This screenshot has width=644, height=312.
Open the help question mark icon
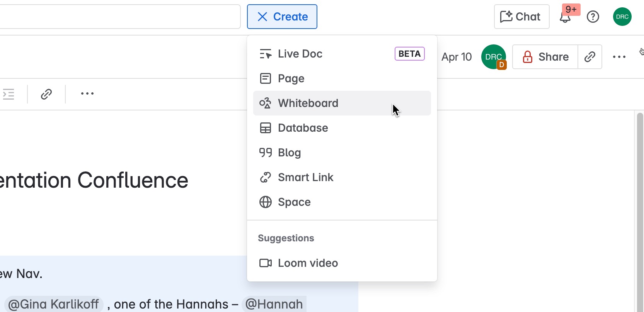[x=593, y=17]
